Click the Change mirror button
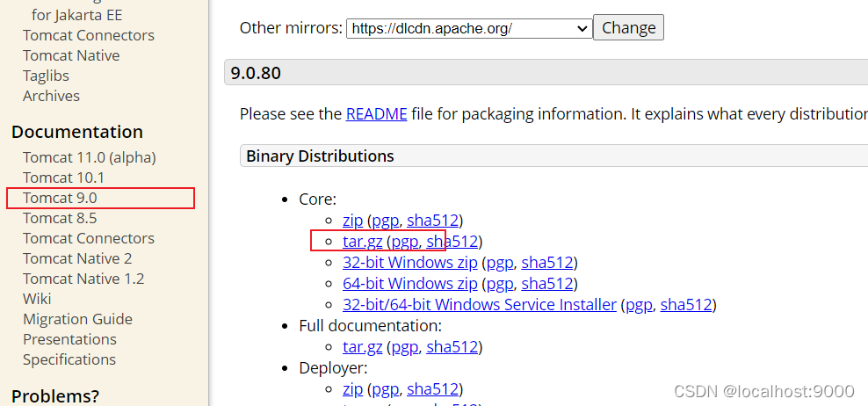868x406 pixels. (x=628, y=28)
